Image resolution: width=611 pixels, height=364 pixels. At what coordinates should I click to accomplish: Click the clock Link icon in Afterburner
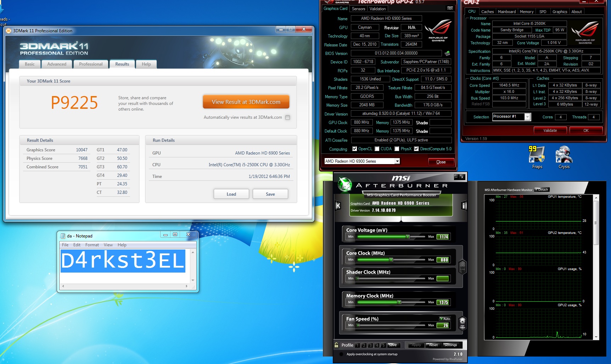coord(462,267)
